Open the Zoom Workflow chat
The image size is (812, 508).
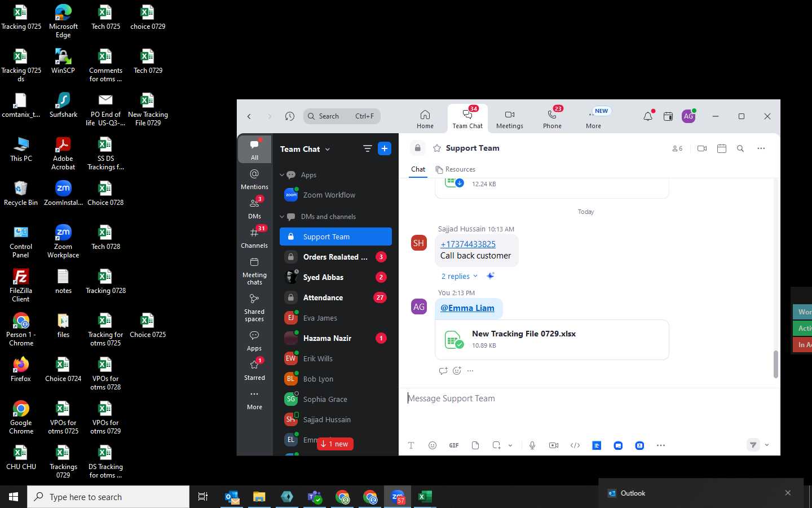(x=336, y=195)
